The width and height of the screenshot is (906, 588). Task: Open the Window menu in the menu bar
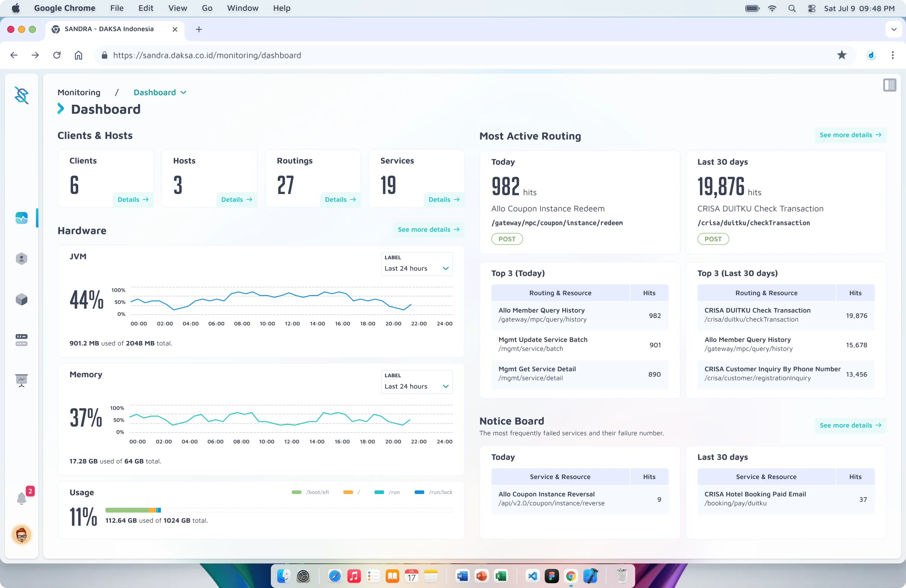[242, 8]
